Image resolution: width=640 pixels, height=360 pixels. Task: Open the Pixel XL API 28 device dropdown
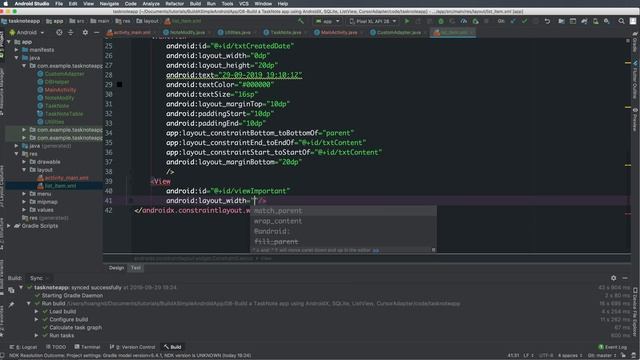(373, 21)
